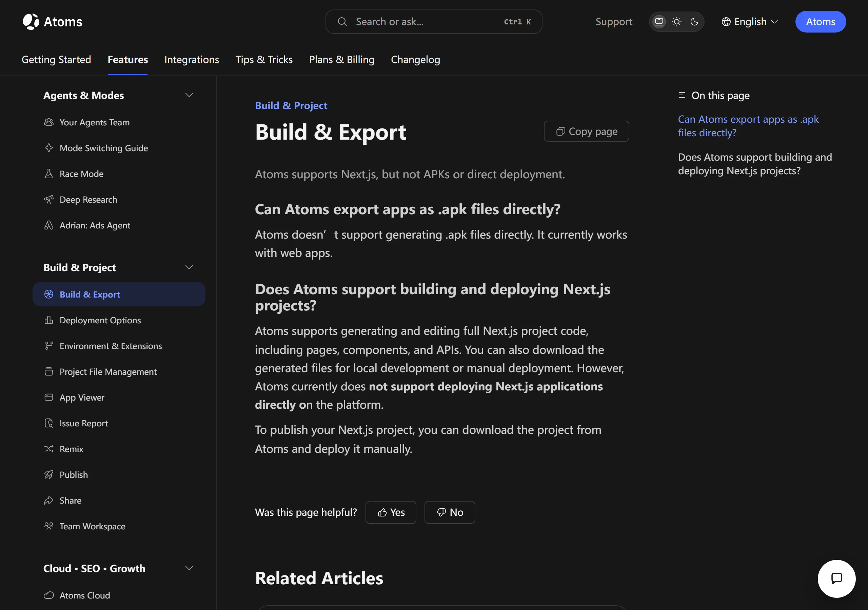868x610 pixels.
Task: Click the Mode Switching Guide sparkle icon
Action: pyautogui.click(x=49, y=148)
